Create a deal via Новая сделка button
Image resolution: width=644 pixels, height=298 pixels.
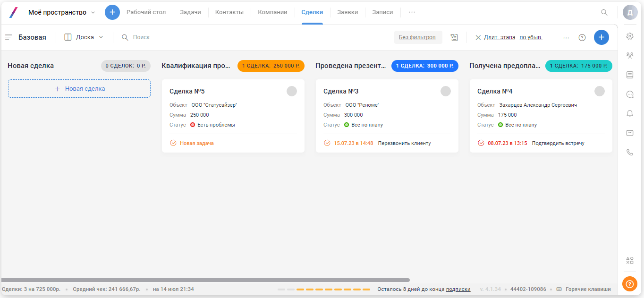pos(79,89)
